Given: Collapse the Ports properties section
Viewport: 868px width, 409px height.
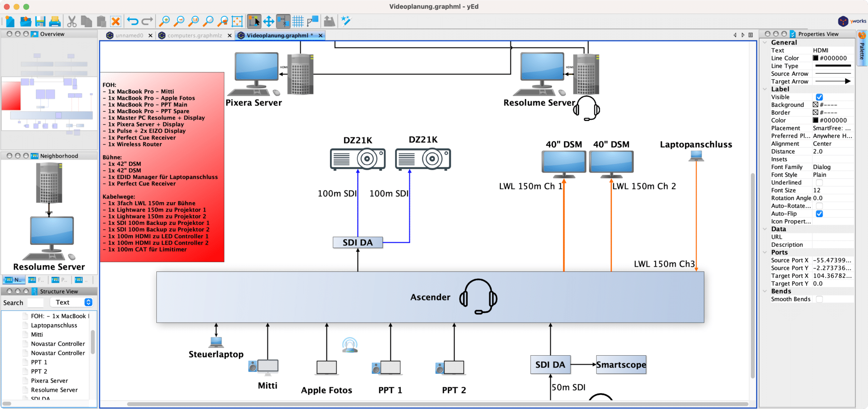Looking at the screenshot, I should (x=765, y=252).
